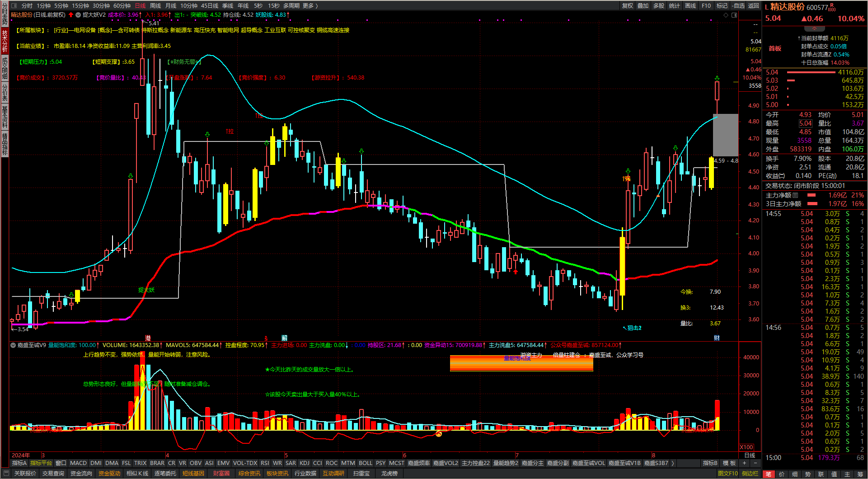Open the 指标平台 tab
Viewport: 868px width, 479px height.
pos(41,463)
